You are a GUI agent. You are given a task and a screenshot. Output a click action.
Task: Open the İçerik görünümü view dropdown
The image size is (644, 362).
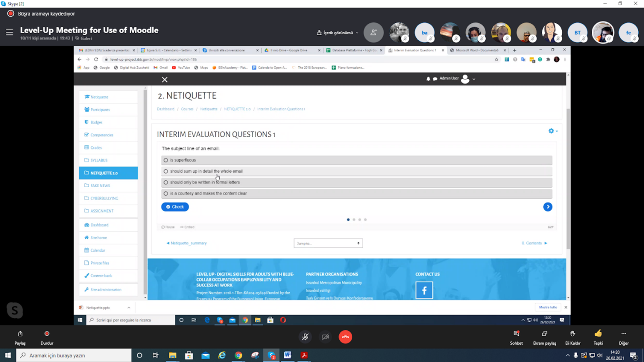pos(338,33)
